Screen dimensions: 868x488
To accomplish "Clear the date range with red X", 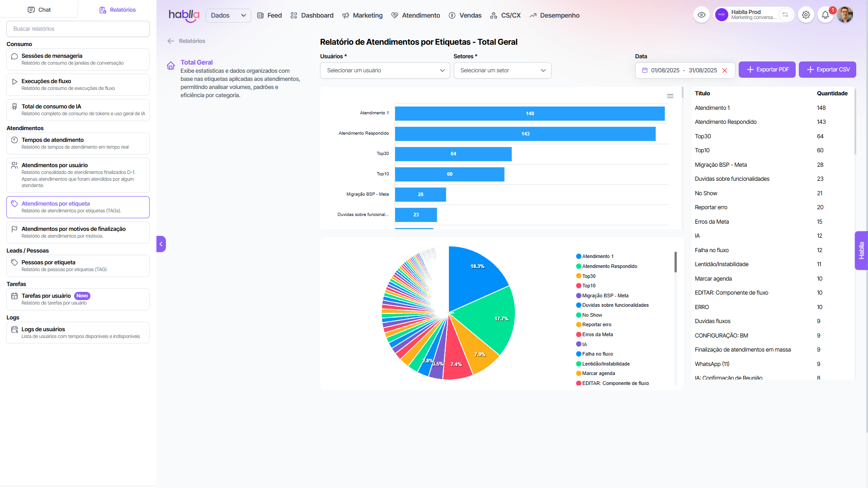I will tap(725, 70).
